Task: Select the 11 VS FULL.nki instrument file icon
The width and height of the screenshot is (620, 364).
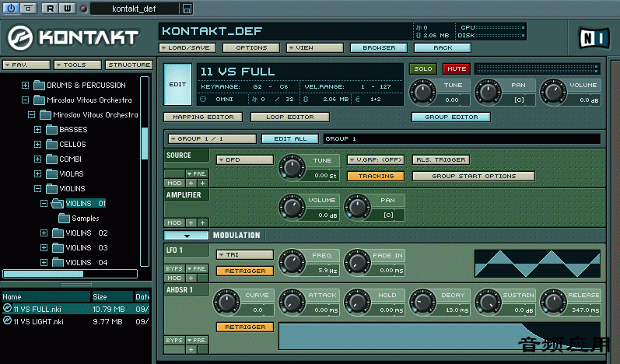Action: tap(7, 308)
